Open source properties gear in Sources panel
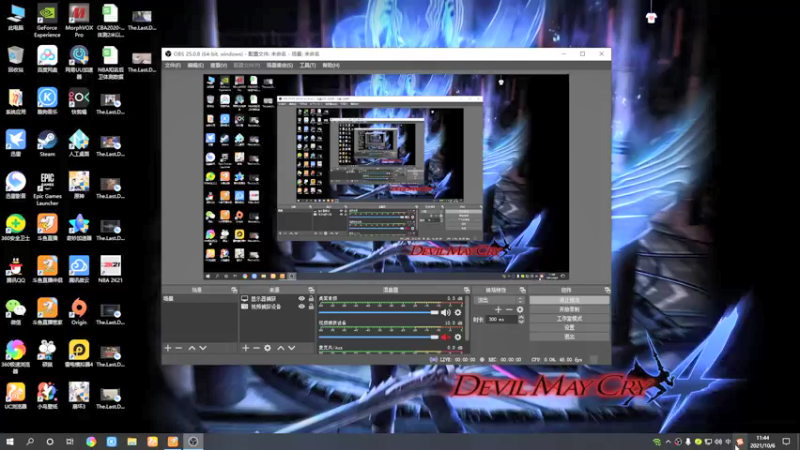The image size is (800, 450). (x=267, y=348)
